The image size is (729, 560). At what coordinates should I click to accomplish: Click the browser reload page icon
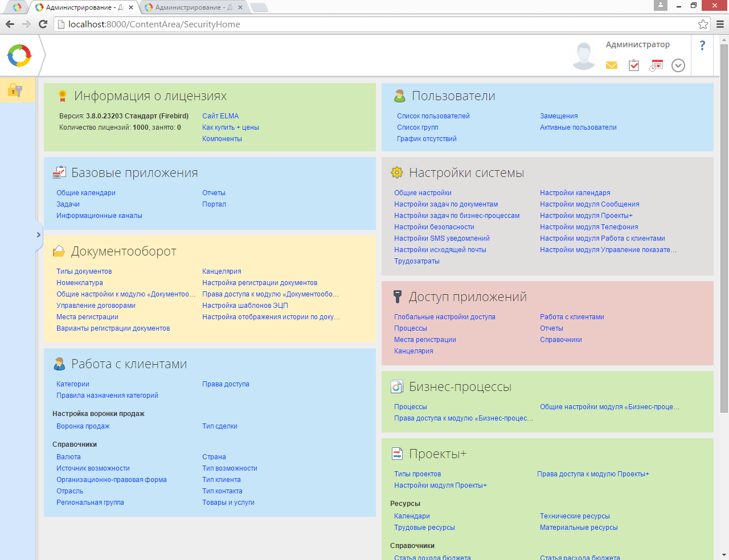tap(43, 24)
